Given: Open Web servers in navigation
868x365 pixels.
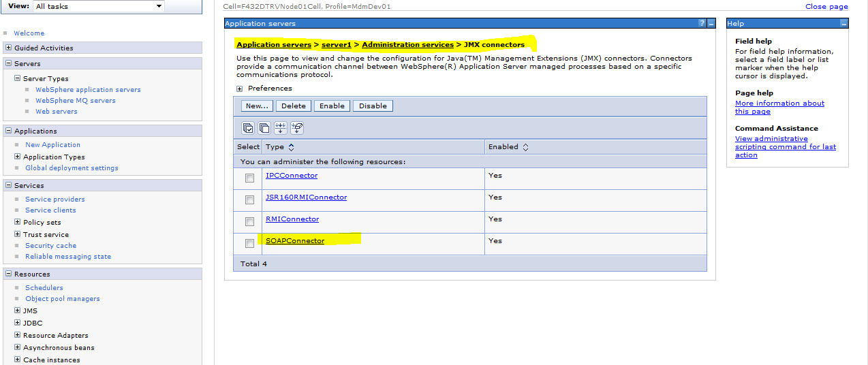Looking at the screenshot, I should coord(57,111).
